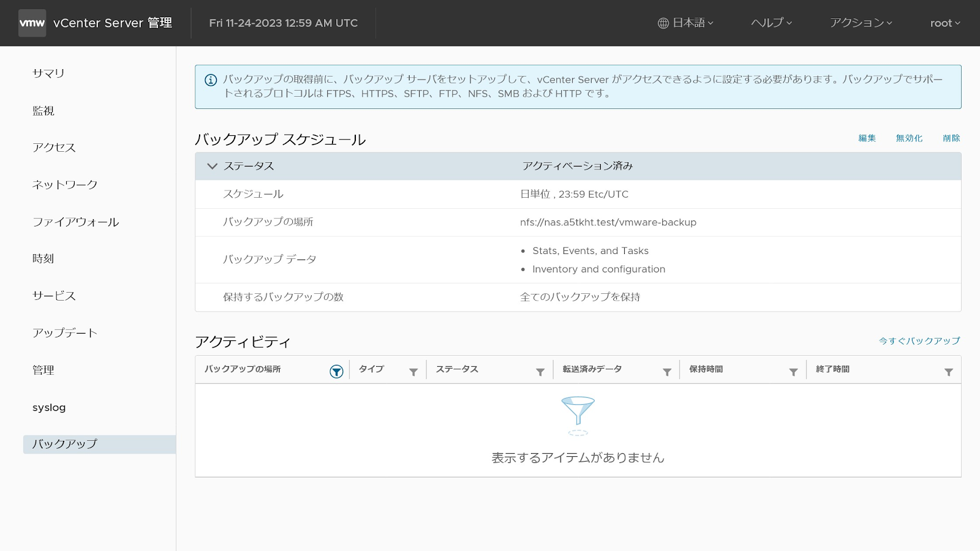The image size is (980, 551).
Task: Click スケジュール row label
Action: (x=253, y=194)
